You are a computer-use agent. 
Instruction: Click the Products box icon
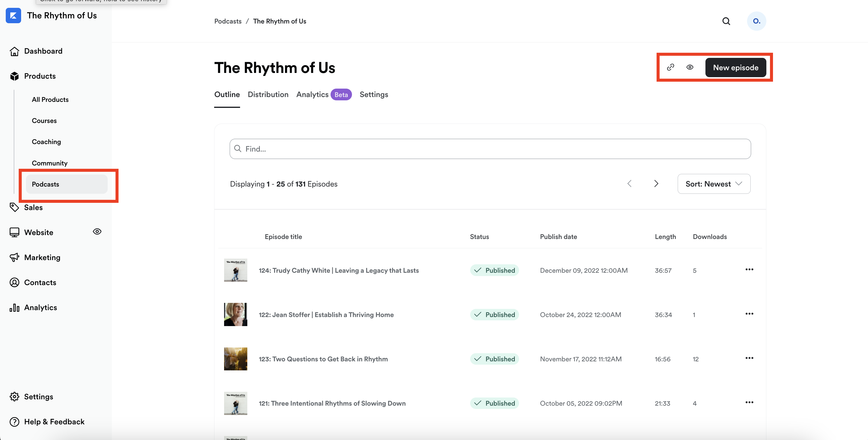14,76
